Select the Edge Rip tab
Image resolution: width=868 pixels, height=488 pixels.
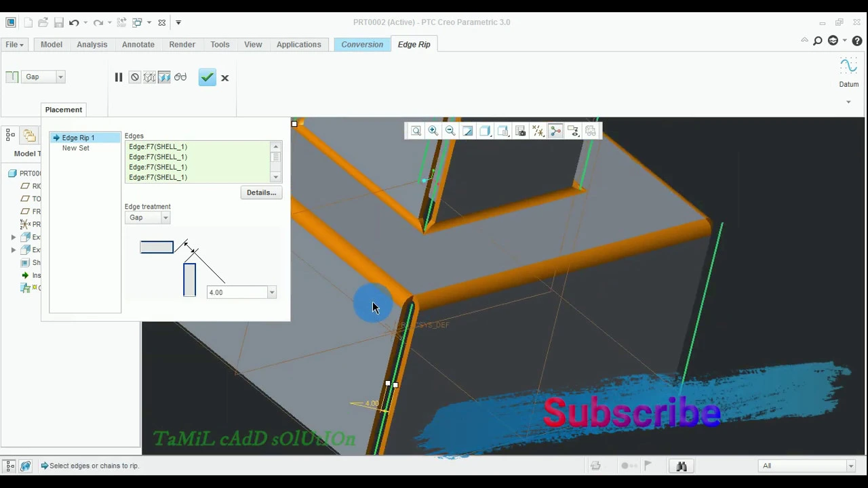414,45
